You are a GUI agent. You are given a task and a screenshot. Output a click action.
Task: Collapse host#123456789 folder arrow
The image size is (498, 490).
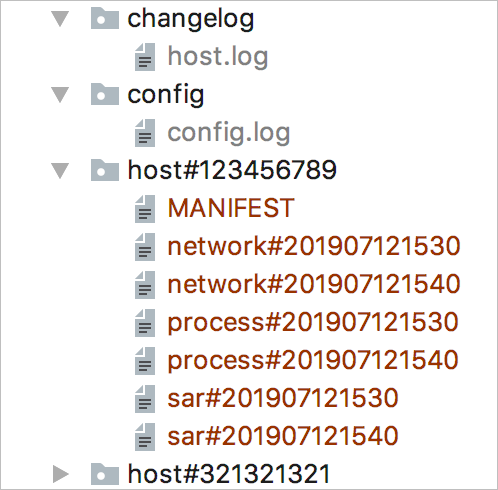pos(60,171)
